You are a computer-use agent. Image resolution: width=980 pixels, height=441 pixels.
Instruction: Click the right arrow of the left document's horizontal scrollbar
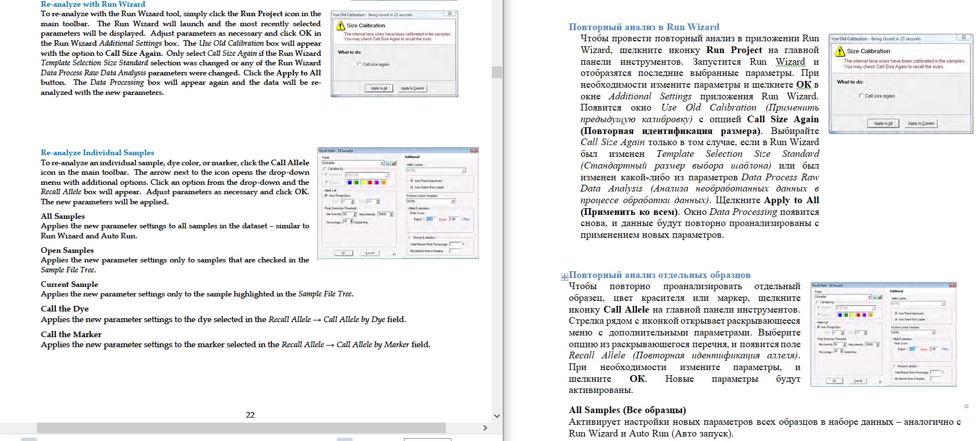pos(485,428)
